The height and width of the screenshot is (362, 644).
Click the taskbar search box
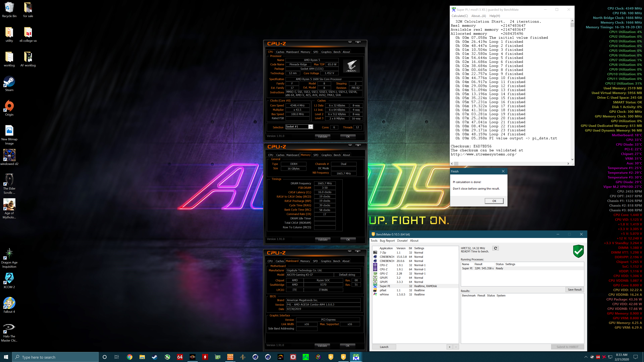[x=55, y=357]
